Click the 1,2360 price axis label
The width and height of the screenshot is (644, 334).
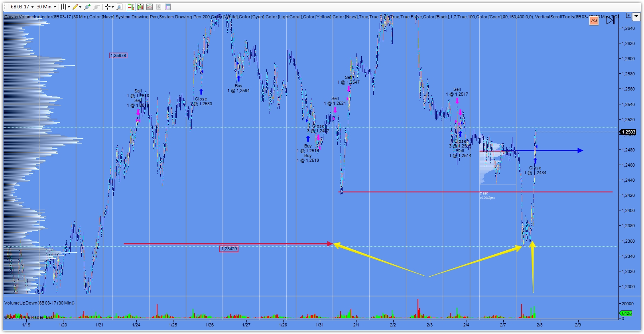click(628, 241)
